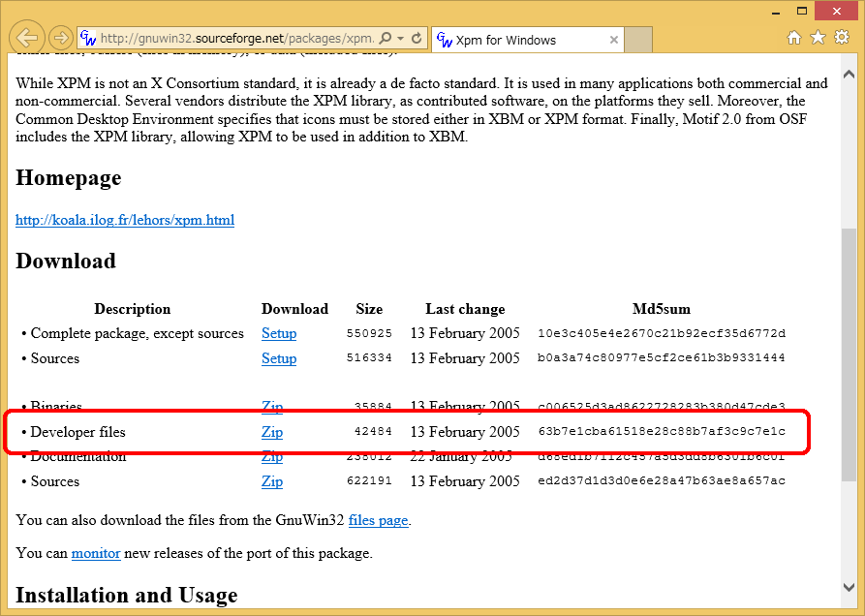Open the GnuWin32 files page link
The width and height of the screenshot is (865, 616).
coord(379,520)
